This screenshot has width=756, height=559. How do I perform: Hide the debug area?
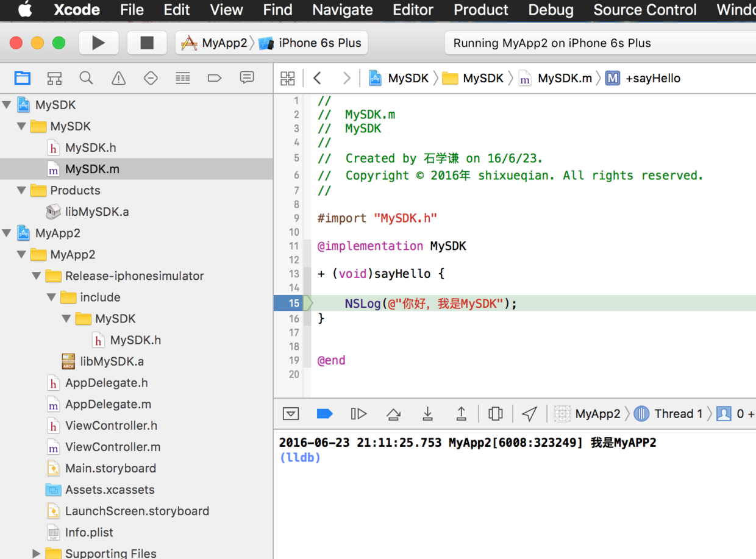(x=291, y=414)
